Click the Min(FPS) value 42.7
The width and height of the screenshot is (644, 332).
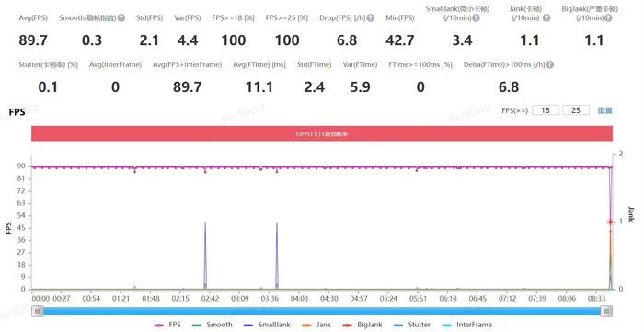click(x=399, y=40)
